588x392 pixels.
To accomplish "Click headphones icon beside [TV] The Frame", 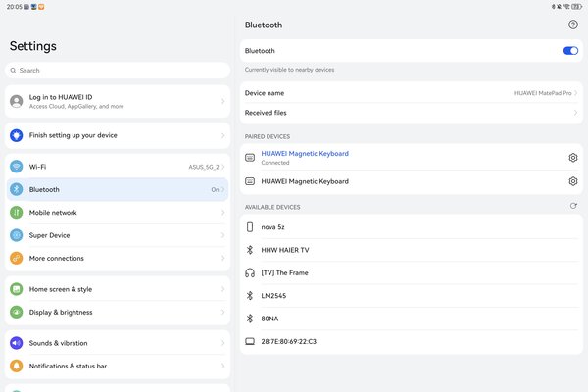I will pos(250,272).
